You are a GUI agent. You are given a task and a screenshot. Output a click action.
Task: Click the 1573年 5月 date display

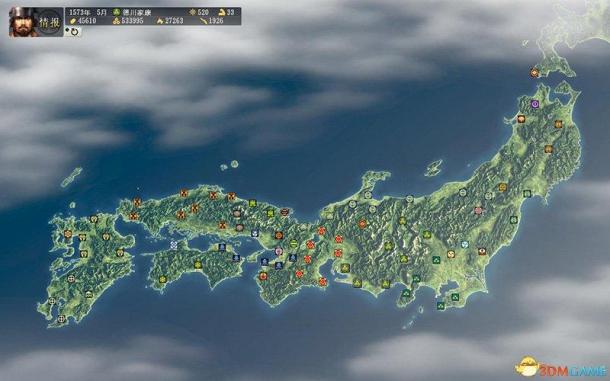pyautogui.click(x=88, y=12)
